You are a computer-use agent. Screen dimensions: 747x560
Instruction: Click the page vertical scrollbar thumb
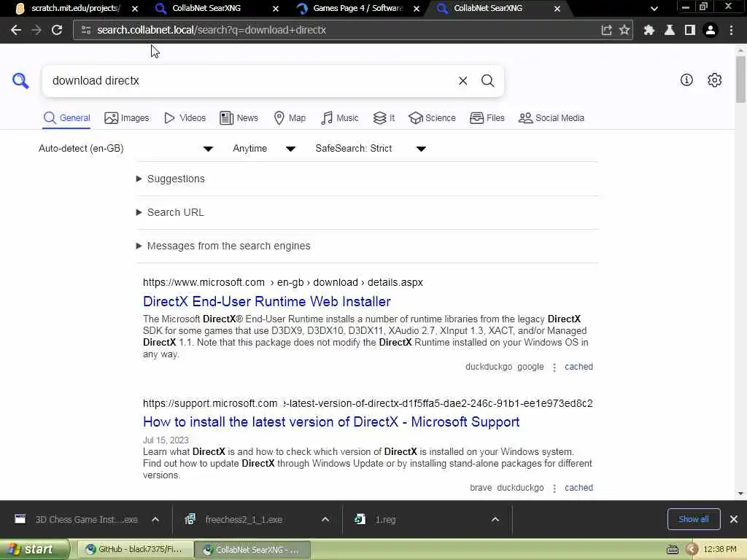[740, 79]
